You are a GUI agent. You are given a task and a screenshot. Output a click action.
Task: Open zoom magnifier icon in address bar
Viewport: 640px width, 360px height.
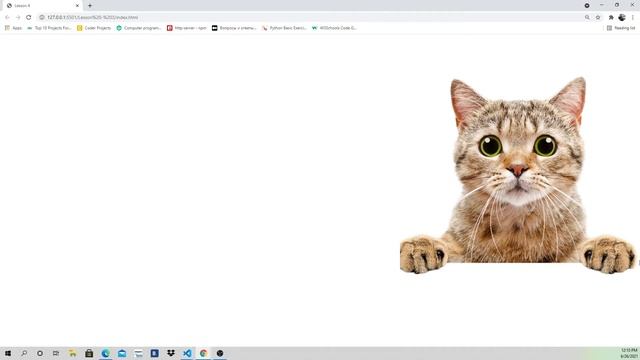pyautogui.click(x=587, y=17)
